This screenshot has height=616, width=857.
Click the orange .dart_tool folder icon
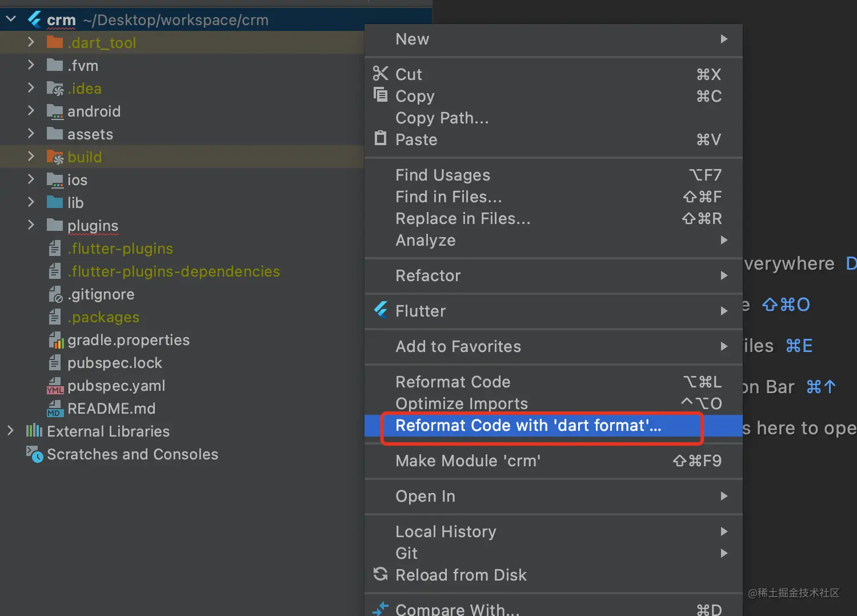pos(55,42)
